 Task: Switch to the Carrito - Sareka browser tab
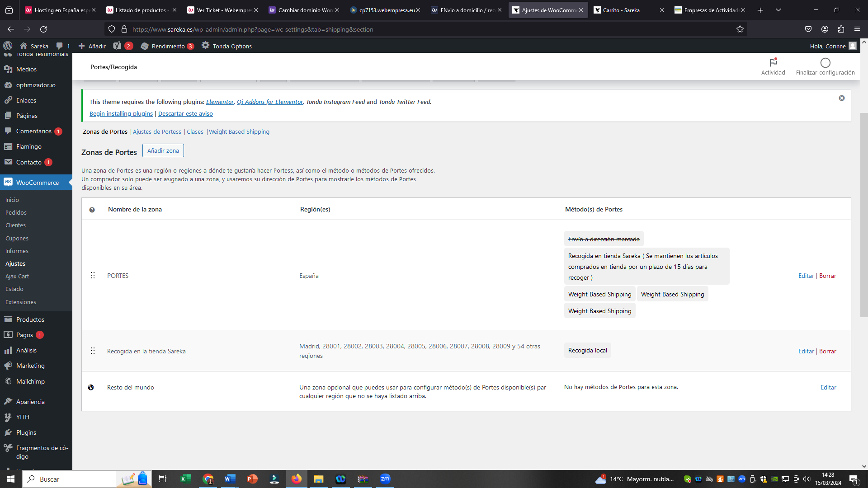628,10
